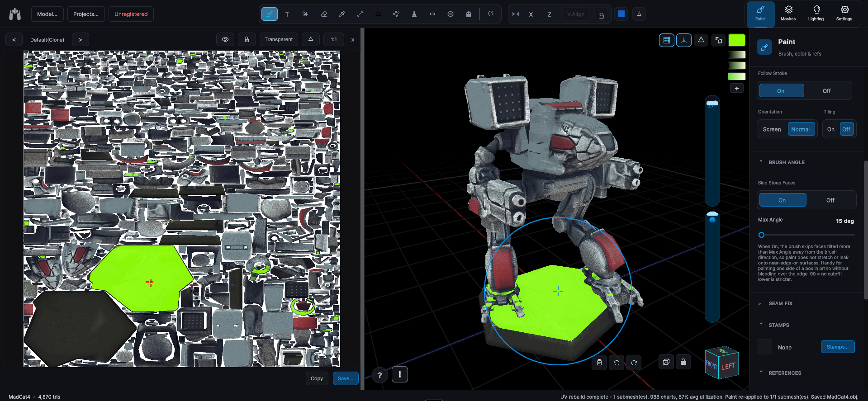The image size is (868, 401).
Task: Toggle wireframe triangle in 3D viewport
Action: coord(701,40)
